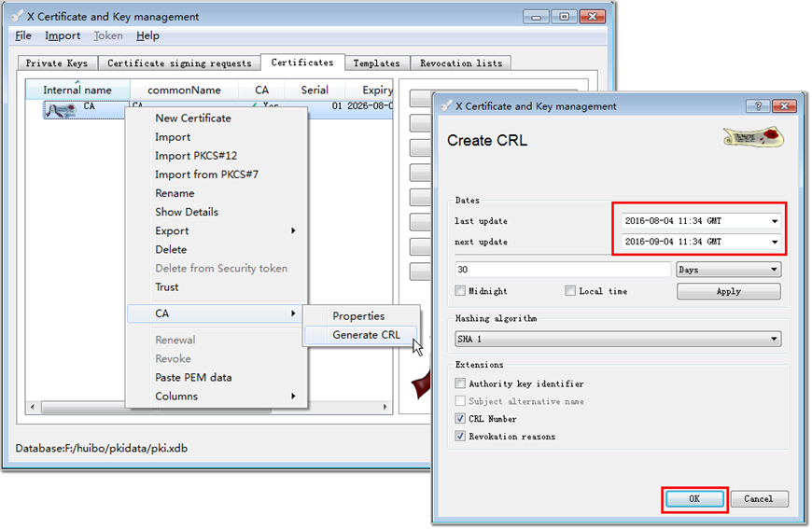Minimize the main XCA window
This screenshot has width=812, height=529.
(536, 17)
